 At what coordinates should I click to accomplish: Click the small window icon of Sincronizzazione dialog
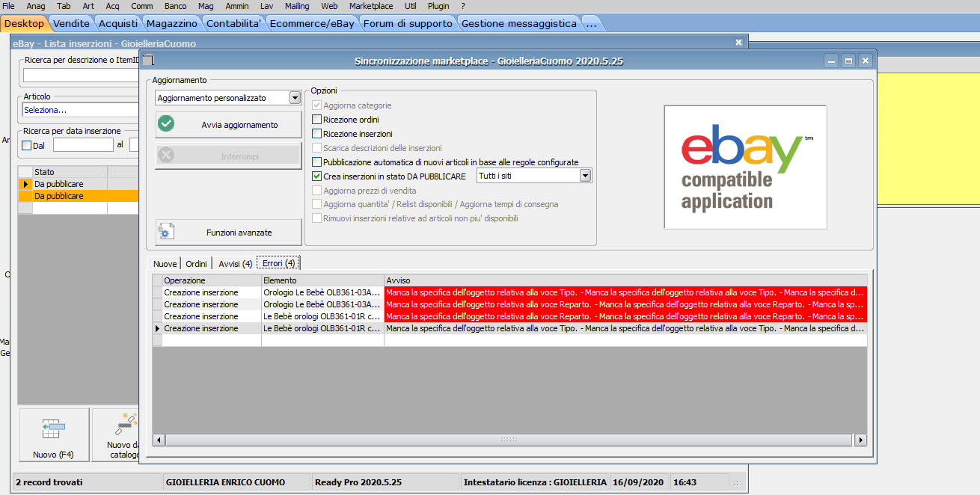[x=148, y=60]
